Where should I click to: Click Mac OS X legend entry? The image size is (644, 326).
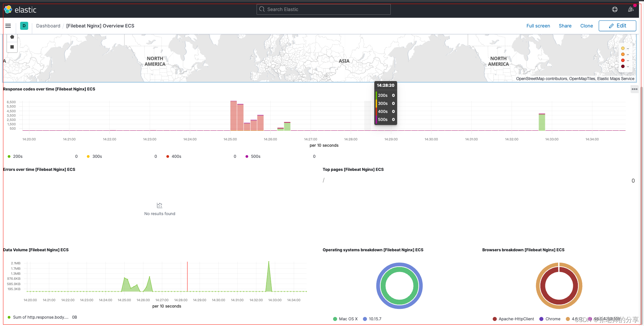[x=345, y=319]
